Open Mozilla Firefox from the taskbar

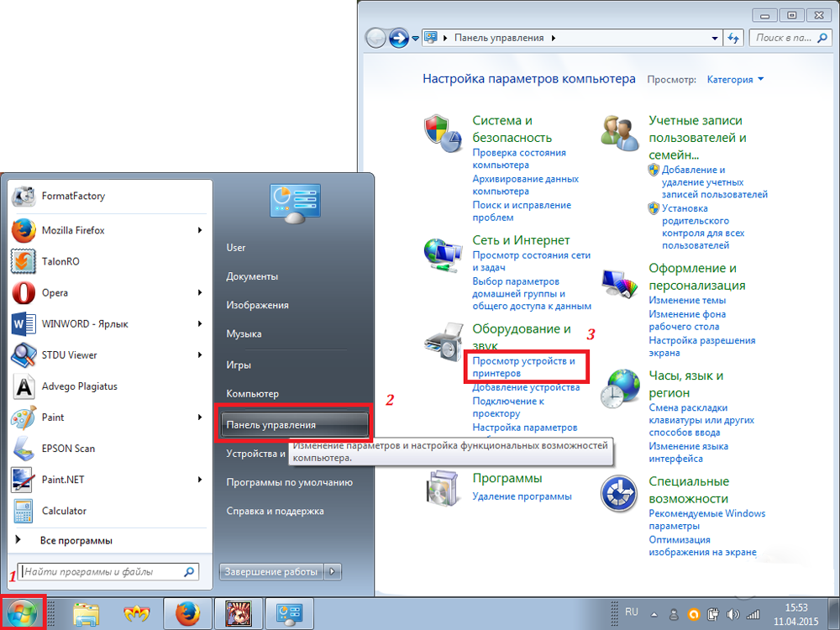click(187, 614)
